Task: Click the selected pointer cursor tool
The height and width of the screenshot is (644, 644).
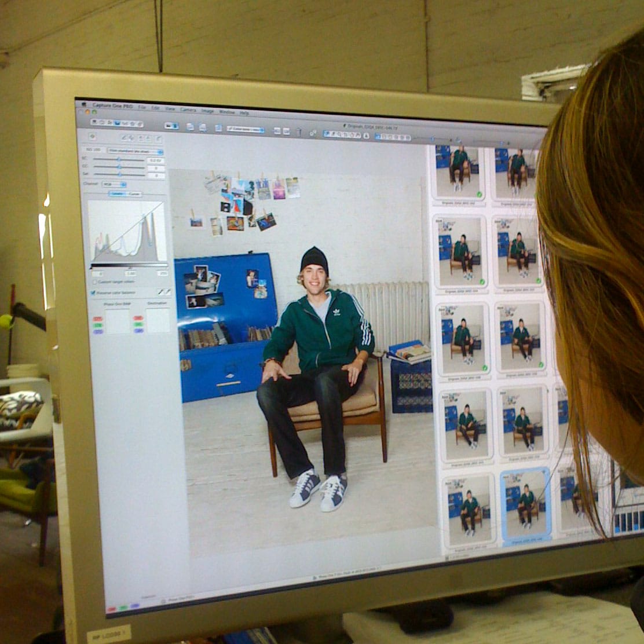Action: pyautogui.click(x=328, y=133)
